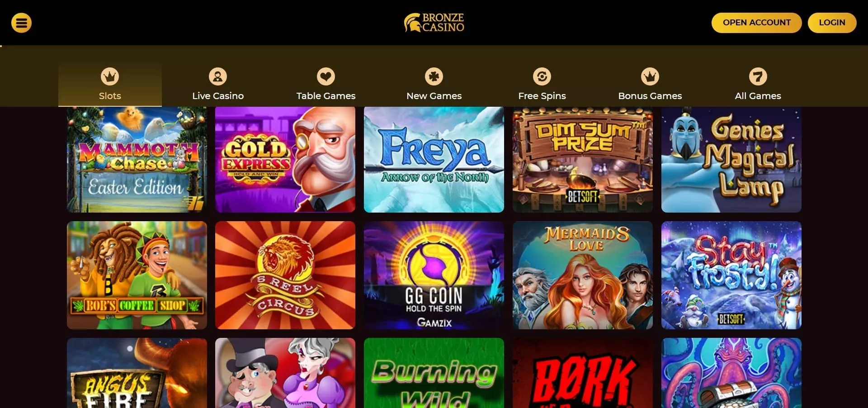Click the Bronze Casino logo

pos(434,23)
